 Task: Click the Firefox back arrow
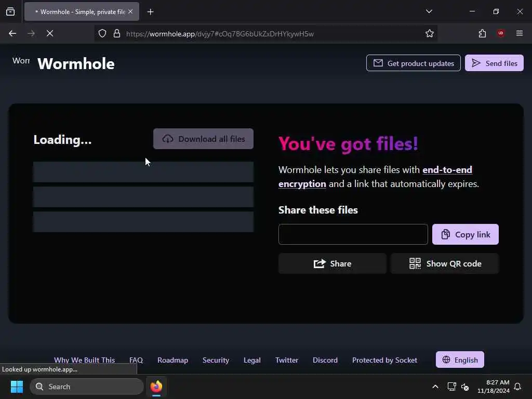point(12,33)
